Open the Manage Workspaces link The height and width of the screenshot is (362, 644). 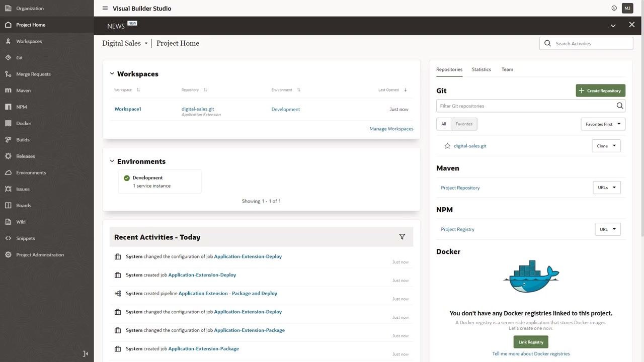click(x=391, y=129)
